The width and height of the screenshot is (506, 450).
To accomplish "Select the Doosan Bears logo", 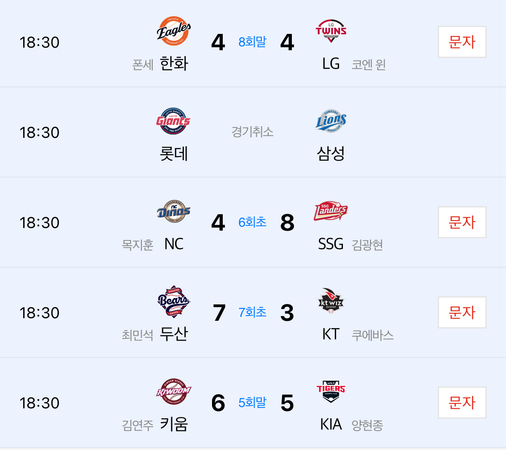I will click(x=173, y=301).
